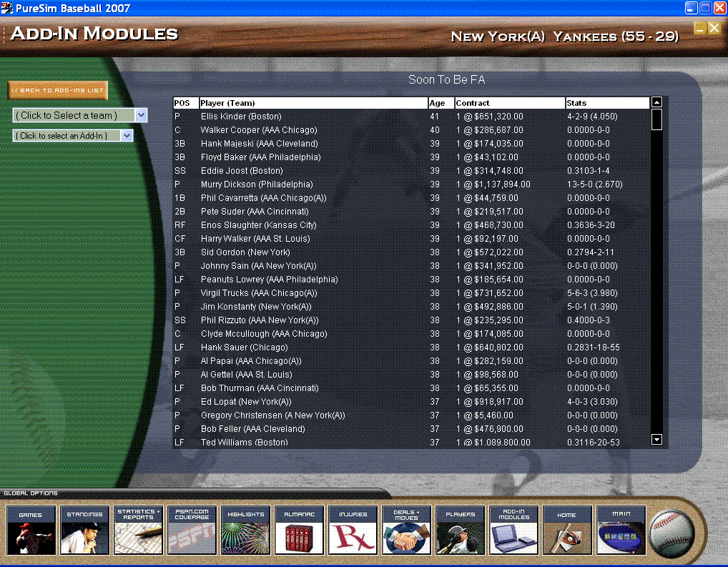The width and height of the screenshot is (728, 567).
Task: Open the Highlights fireworks icon
Action: pos(245,531)
